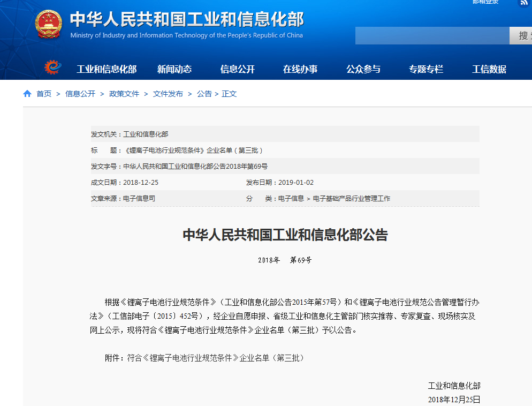This screenshot has width=532, height=406.
Task: Open 工信数据 menu item
Action: click(x=489, y=69)
